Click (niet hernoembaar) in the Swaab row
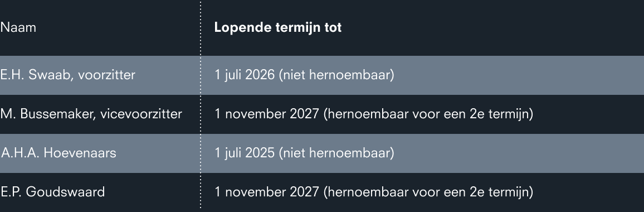Viewport: 644px width, 212px height. 336,75
